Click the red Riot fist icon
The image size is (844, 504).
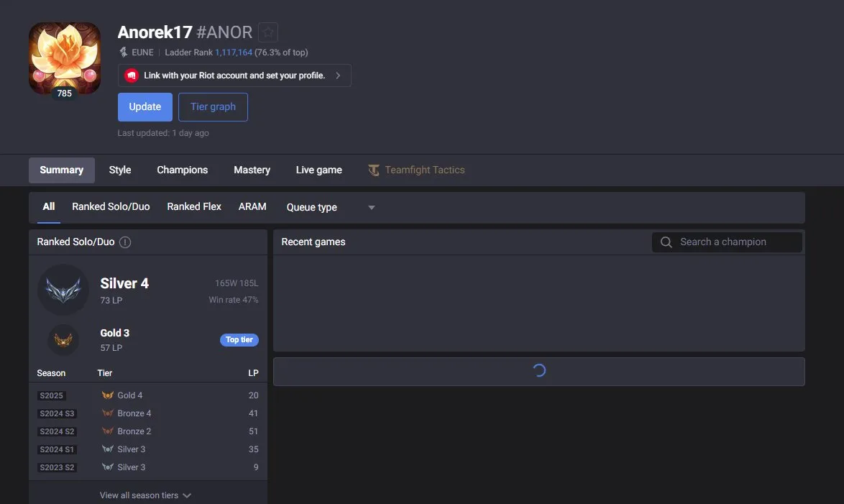coord(132,75)
